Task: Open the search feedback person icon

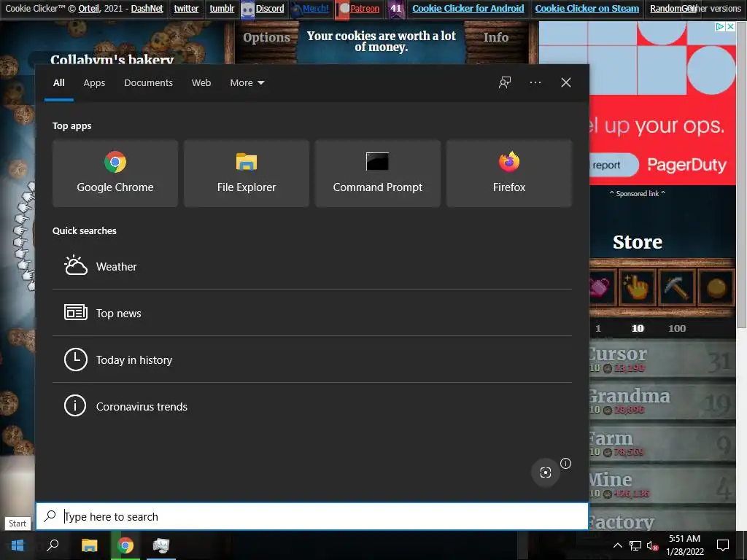Action: tap(505, 82)
